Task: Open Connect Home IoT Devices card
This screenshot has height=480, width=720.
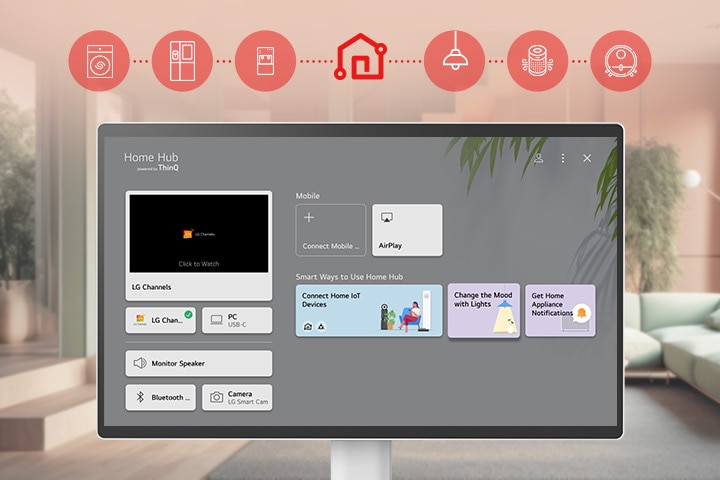Action: point(368,311)
